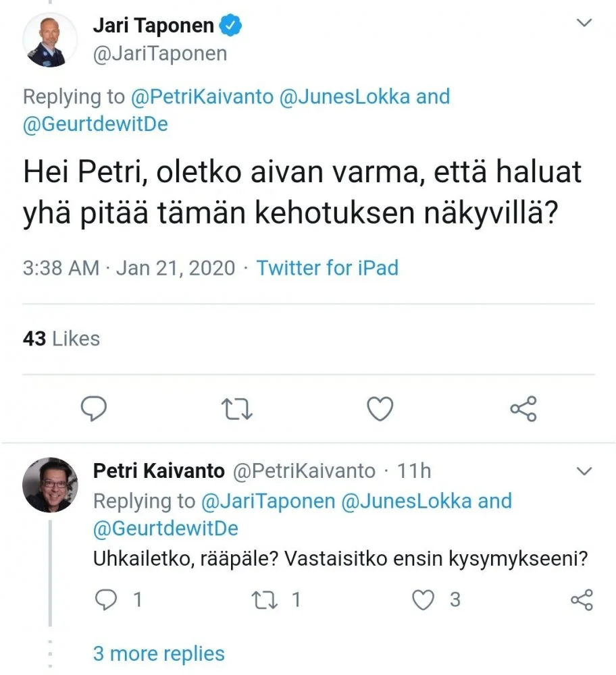Click the Twitter for iPad link
The image size is (616, 675).
tap(328, 268)
